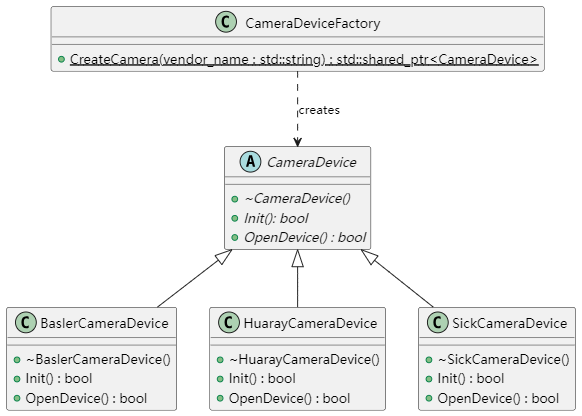Click OpenDevice() : bool in CameraDevice
Viewport: 582px width, 416px height.
(x=305, y=238)
